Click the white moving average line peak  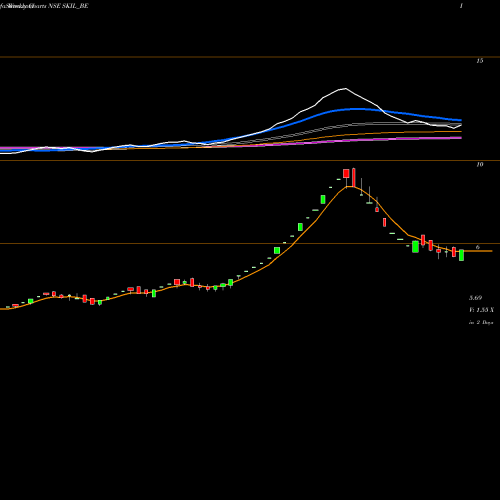(x=345, y=89)
